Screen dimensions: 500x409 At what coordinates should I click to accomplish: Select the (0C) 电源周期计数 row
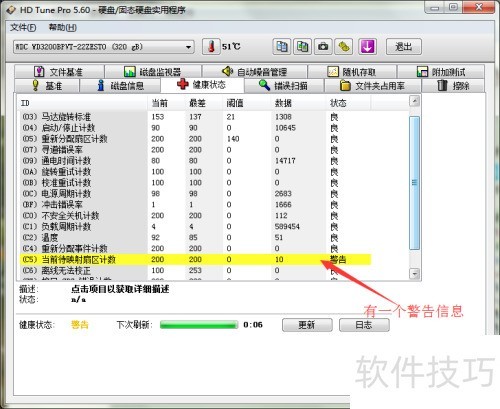click(x=195, y=194)
